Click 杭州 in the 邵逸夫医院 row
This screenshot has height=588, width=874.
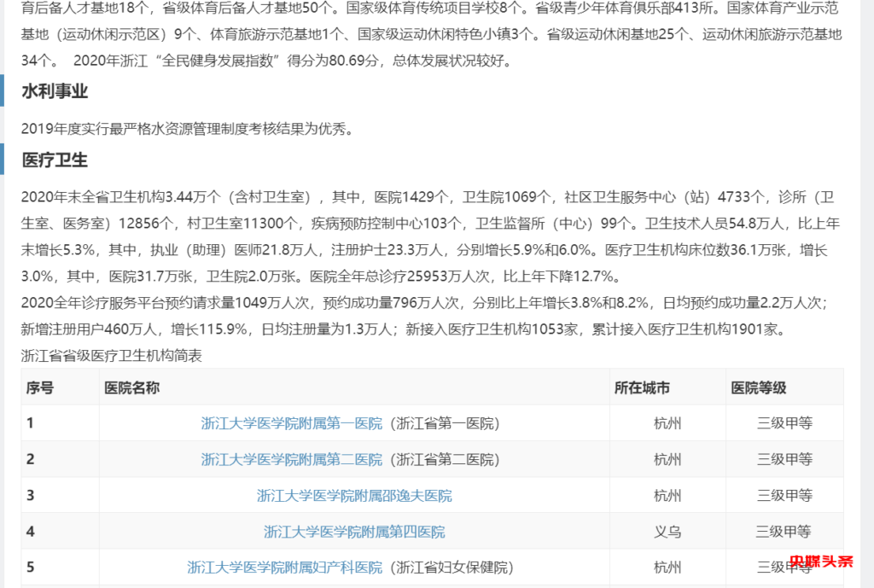[667, 496]
